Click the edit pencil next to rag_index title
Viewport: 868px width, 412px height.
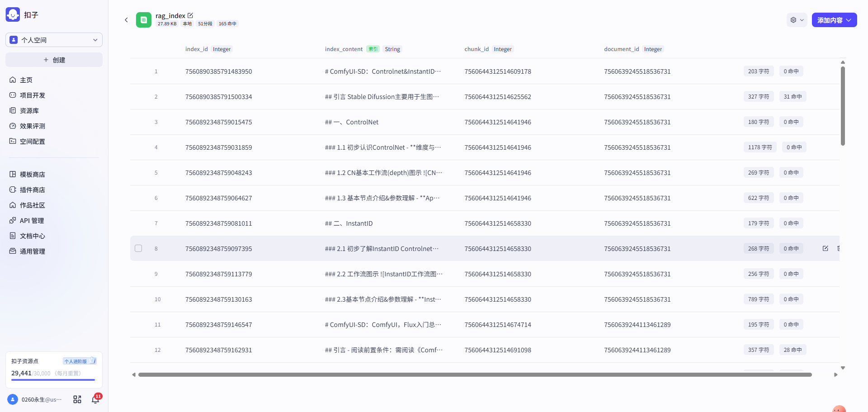190,15
